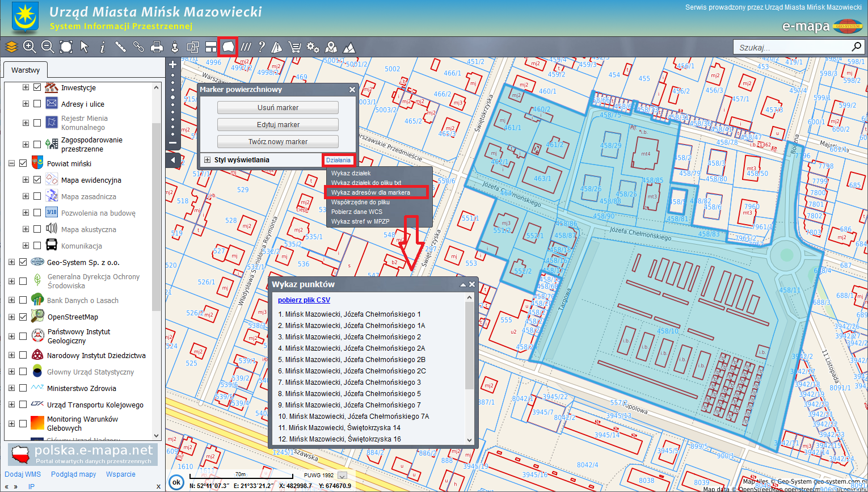Screen dimensions: 868x492
Task: Select the zoom out magnifier tool
Action: (48, 47)
